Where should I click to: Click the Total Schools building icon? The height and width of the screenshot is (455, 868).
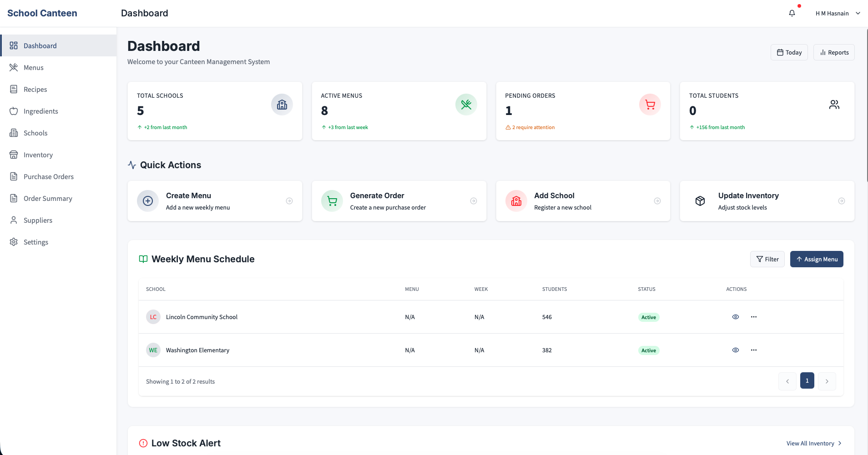(282, 105)
